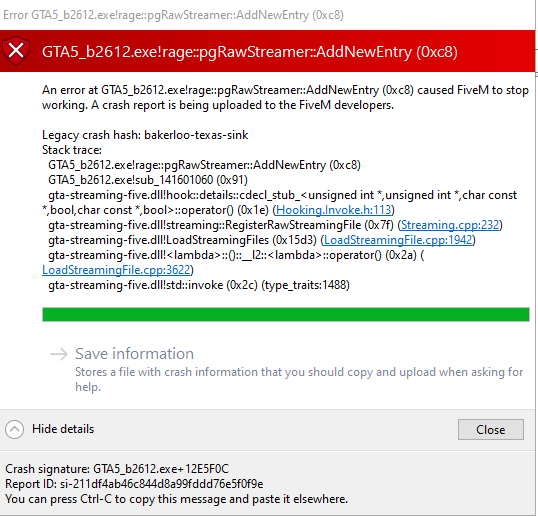Select the Hide details label
Screen dimensions: 538x516
click(x=63, y=429)
